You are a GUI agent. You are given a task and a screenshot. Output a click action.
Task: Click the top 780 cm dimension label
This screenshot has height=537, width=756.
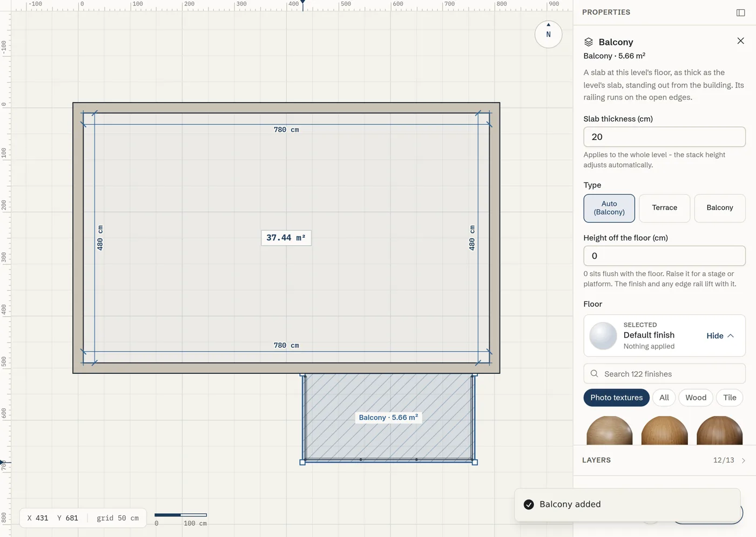click(286, 130)
